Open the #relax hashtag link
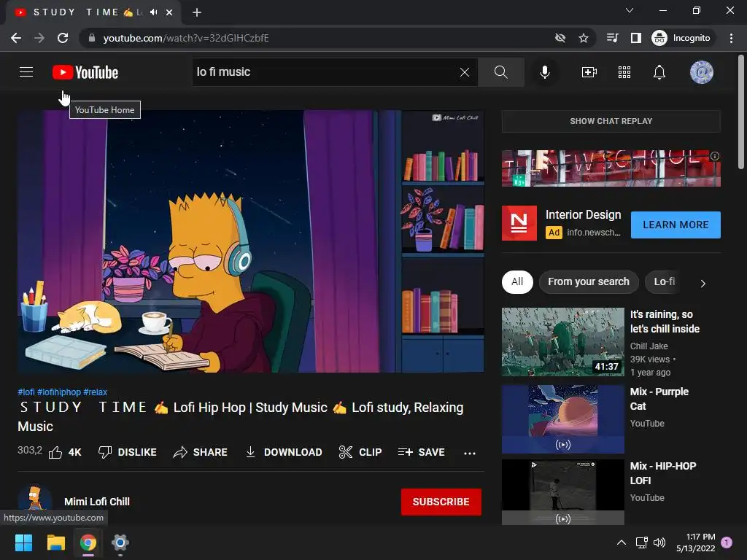The width and height of the screenshot is (747, 560). click(x=96, y=392)
